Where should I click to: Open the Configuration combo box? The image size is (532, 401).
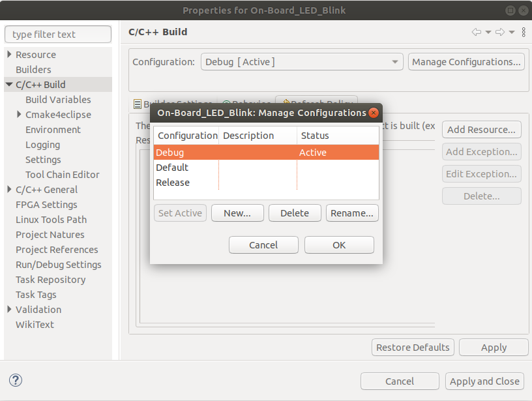point(302,62)
